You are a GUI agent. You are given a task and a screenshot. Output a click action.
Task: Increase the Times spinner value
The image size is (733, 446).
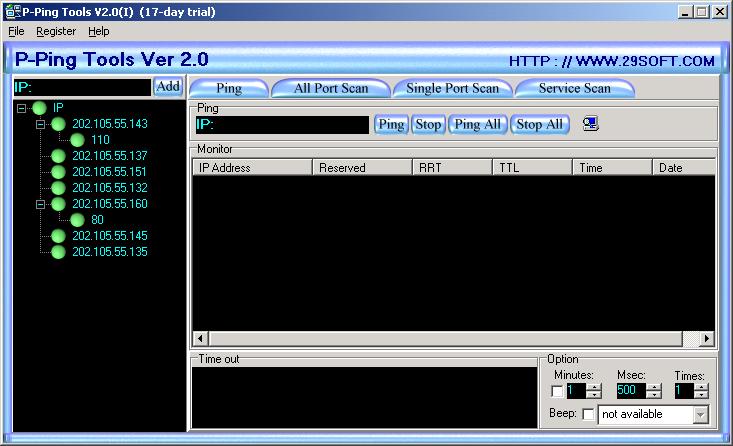coord(701,387)
